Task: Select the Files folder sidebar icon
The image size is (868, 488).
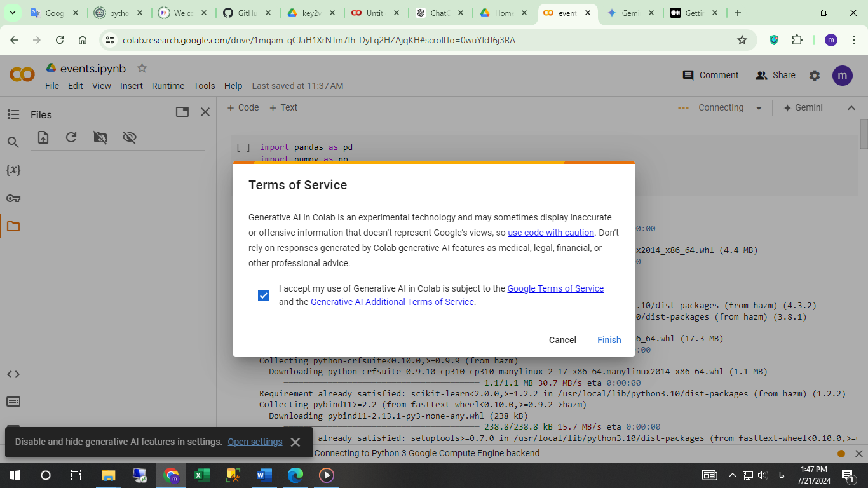Action: click(13, 226)
